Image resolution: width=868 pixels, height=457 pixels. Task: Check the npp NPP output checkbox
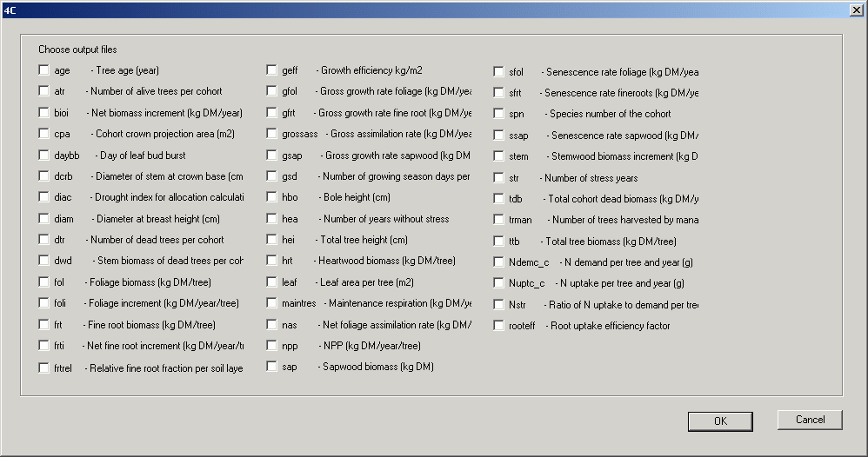272,346
